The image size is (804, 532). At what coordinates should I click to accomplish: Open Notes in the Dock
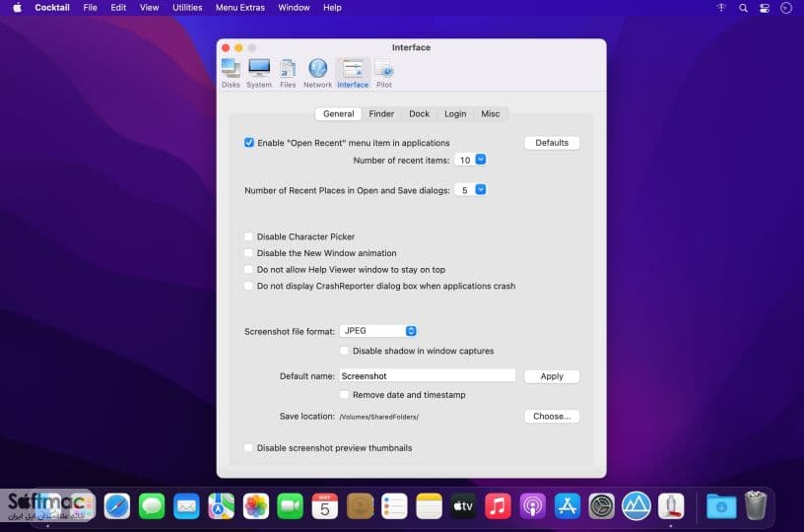click(x=429, y=506)
